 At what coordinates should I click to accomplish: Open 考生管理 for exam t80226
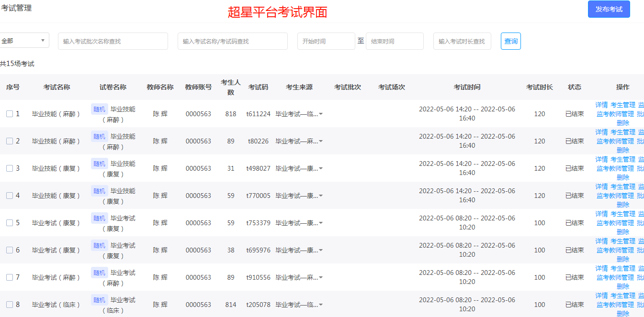[623, 132]
